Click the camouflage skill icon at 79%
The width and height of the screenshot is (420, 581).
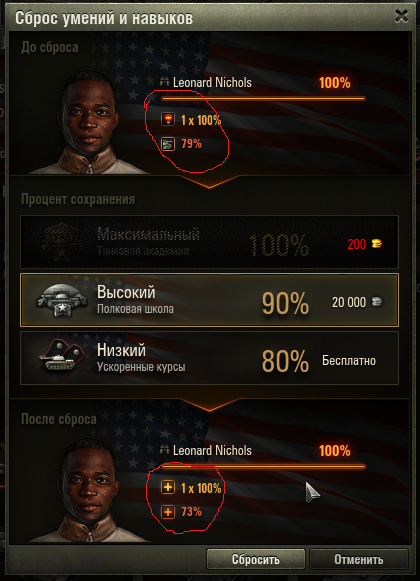(168, 144)
